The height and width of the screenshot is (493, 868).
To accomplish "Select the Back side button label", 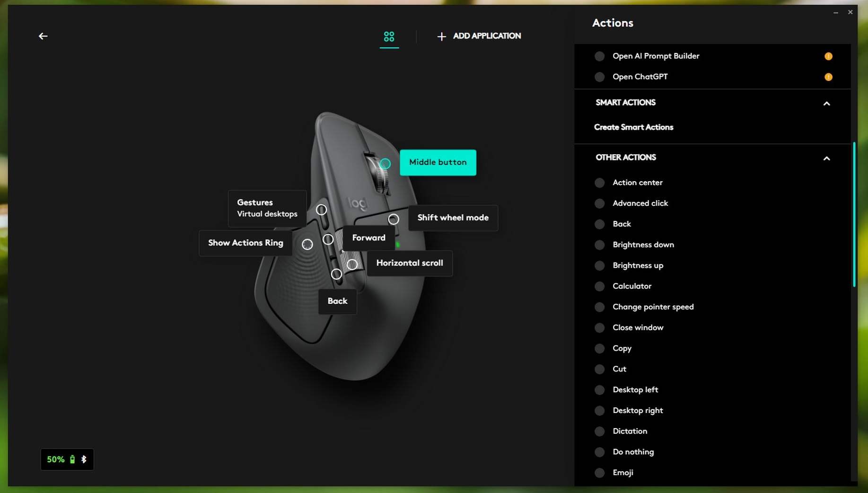I will (x=337, y=301).
